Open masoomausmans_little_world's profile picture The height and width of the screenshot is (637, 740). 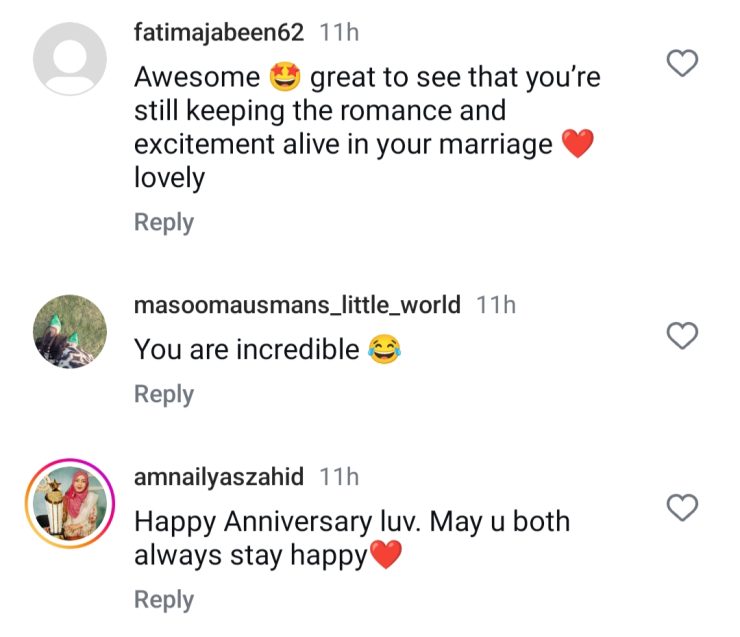tap(70, 331)
